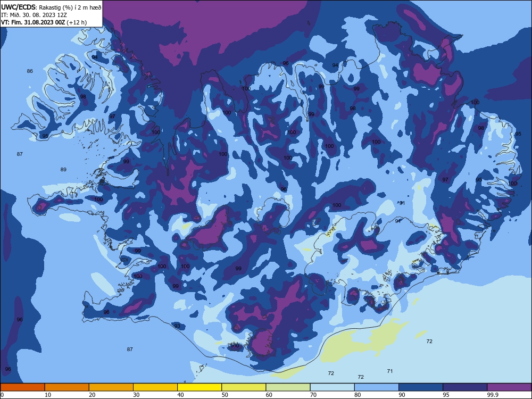Select the light blue 80–90 legend swatch

click(377, 387)
